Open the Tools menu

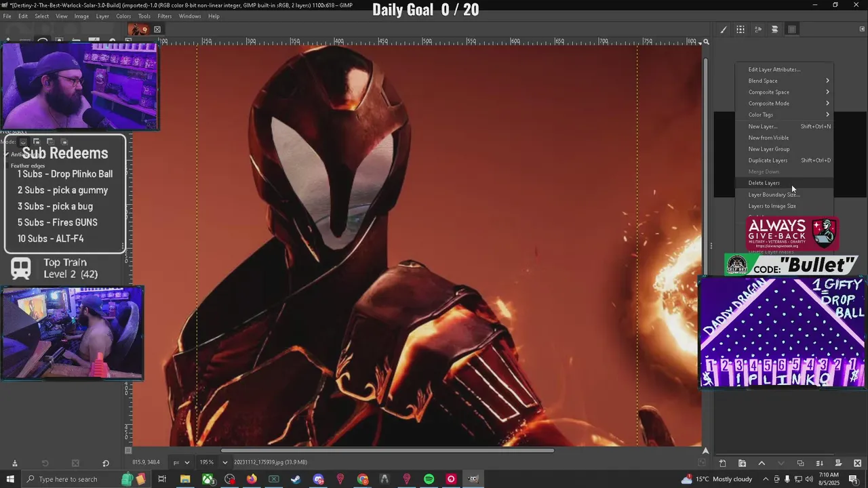(x=144, y=16)
